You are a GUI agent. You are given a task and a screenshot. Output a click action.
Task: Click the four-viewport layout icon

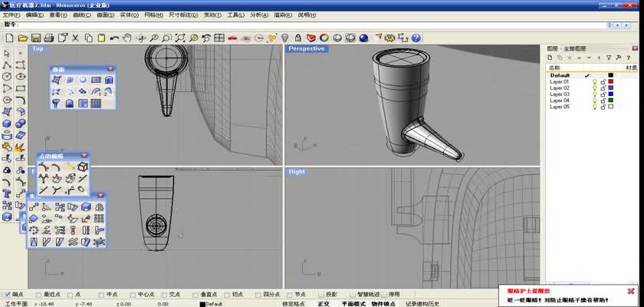coord(220,38)
